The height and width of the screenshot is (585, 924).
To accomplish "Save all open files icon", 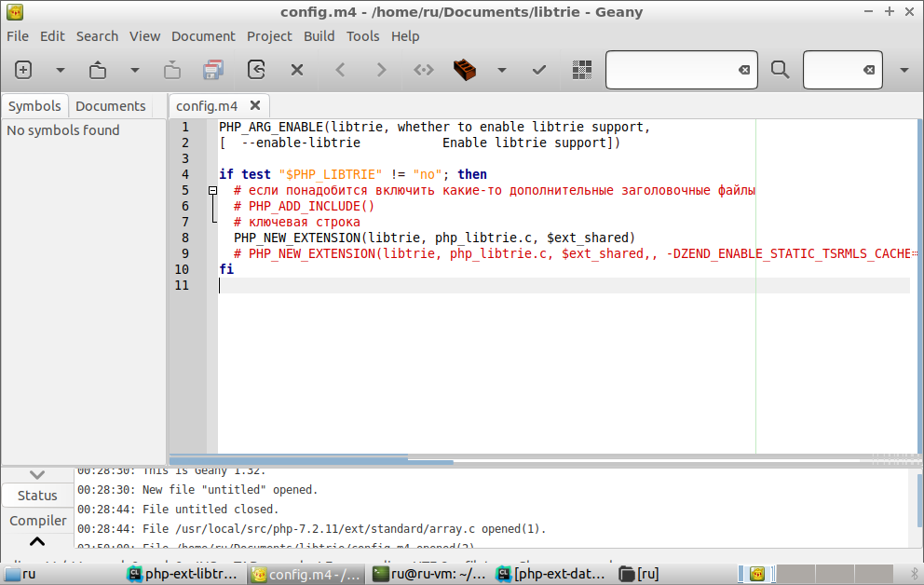I will point(213,70).
